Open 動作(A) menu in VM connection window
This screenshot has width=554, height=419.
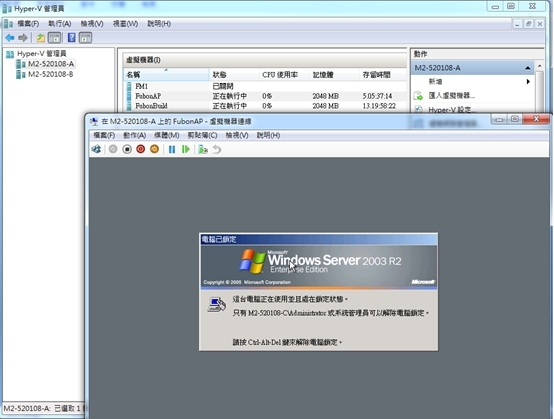pos(134,135)
